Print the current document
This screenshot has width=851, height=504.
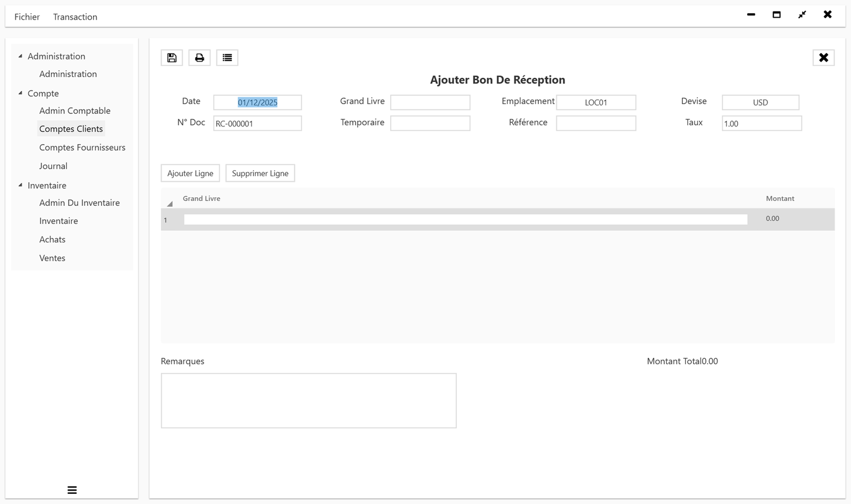pos(199,57)
